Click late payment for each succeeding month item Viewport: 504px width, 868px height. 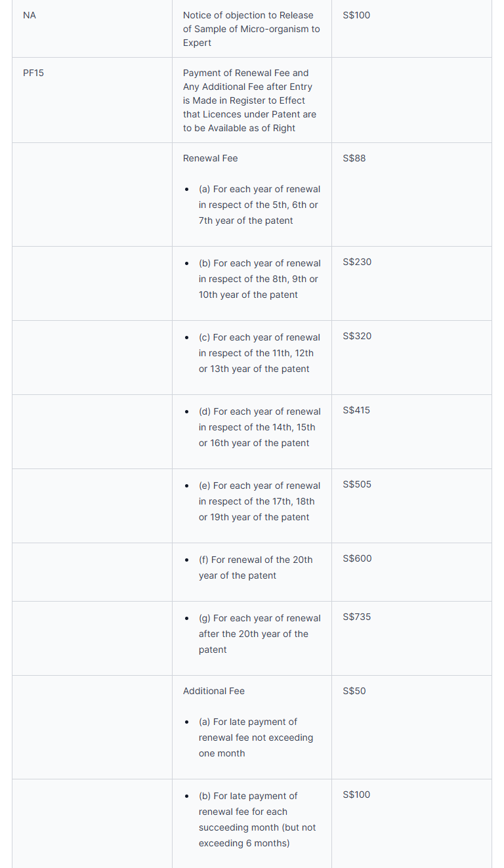pyautogui.click(x=257, y=819)
